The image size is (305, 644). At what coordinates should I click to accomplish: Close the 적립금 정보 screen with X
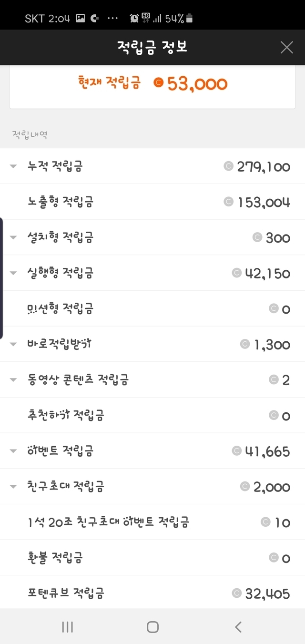286,47
